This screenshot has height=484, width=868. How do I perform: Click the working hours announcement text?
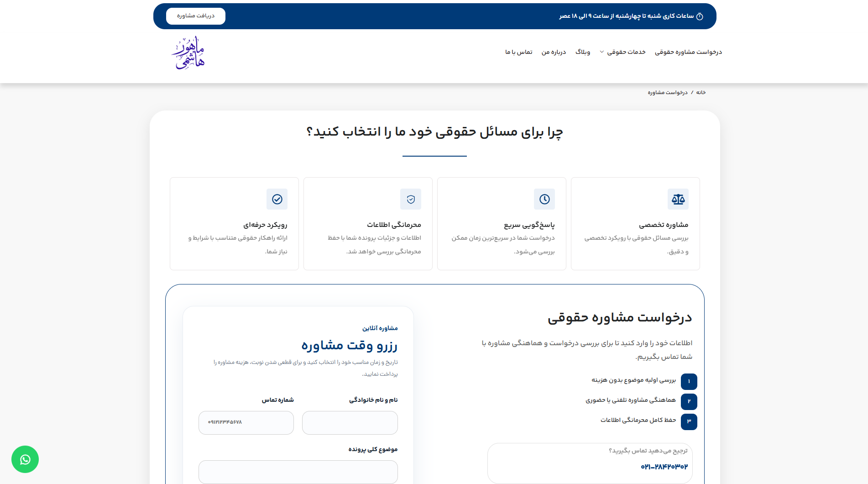627,16
